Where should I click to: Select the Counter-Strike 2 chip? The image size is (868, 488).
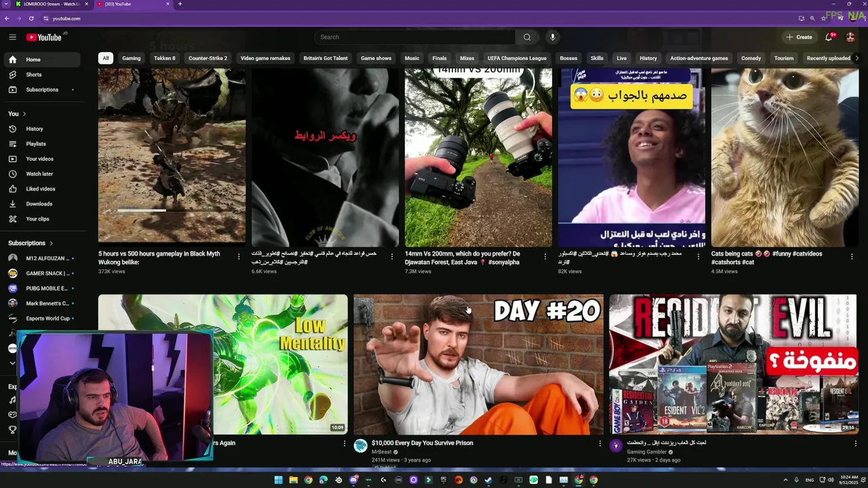click(x=208, y=58)
